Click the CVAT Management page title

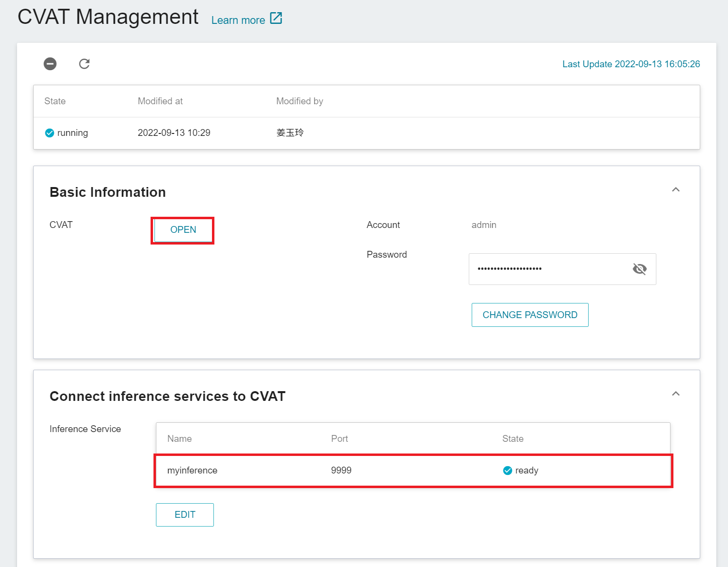click(x=108, y=17)
